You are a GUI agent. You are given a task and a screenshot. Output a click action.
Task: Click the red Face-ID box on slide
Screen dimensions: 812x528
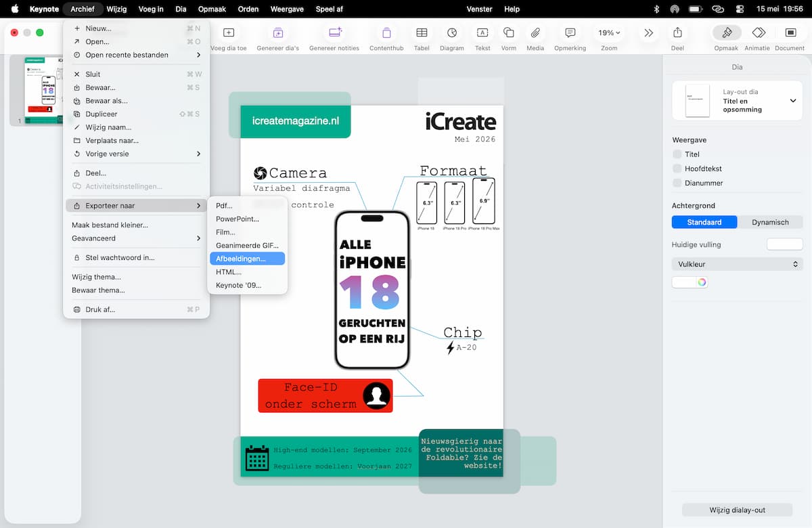pos(325,395)
